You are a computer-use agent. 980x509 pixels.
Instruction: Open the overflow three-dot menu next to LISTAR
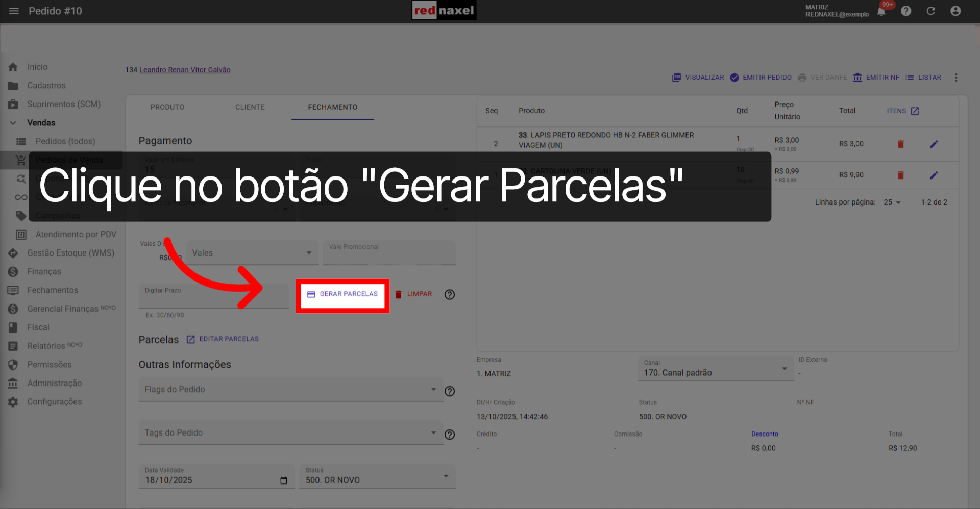tap(957, 78)
